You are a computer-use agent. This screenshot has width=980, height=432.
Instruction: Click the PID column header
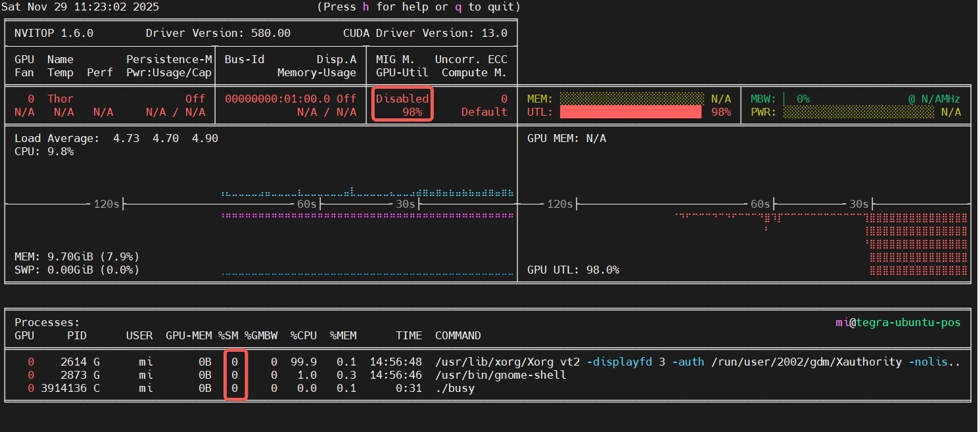tap(77, 335)
